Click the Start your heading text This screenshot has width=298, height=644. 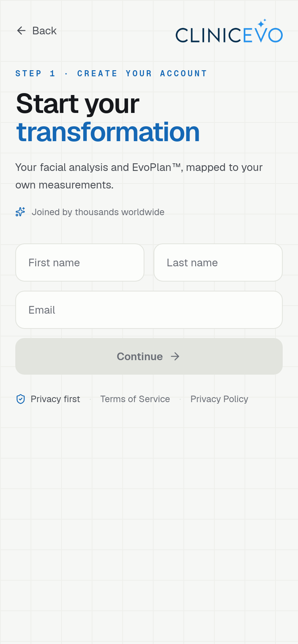coord(78,104)
